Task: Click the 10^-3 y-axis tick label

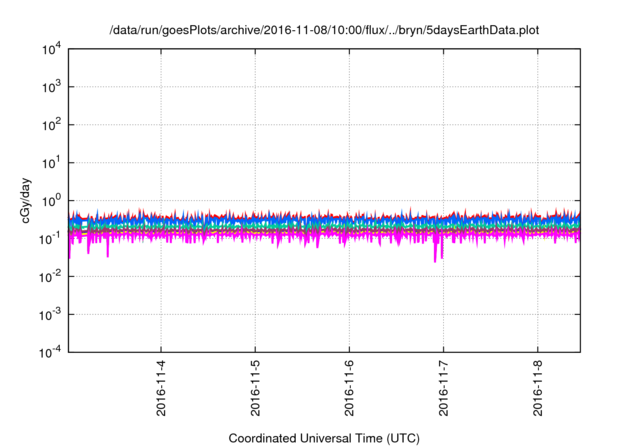Action: 50,315
